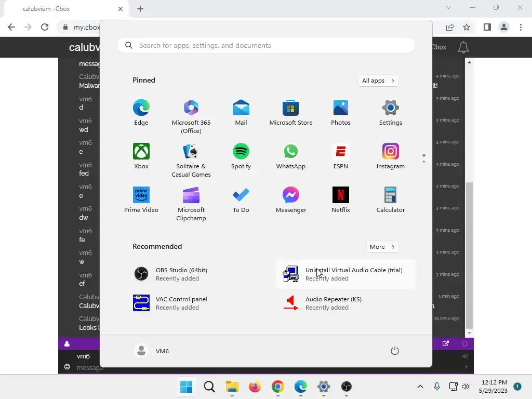Open Settings from the pinned apps
Image resolution: width=532 pixels, height=399 pixels.
pyautogui.click(x=391, y=113)
